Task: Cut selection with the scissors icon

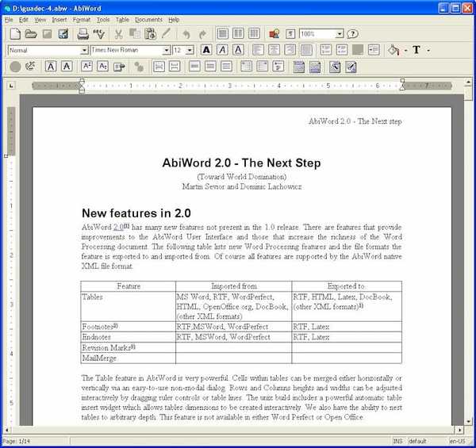Action: coord(118,34)
